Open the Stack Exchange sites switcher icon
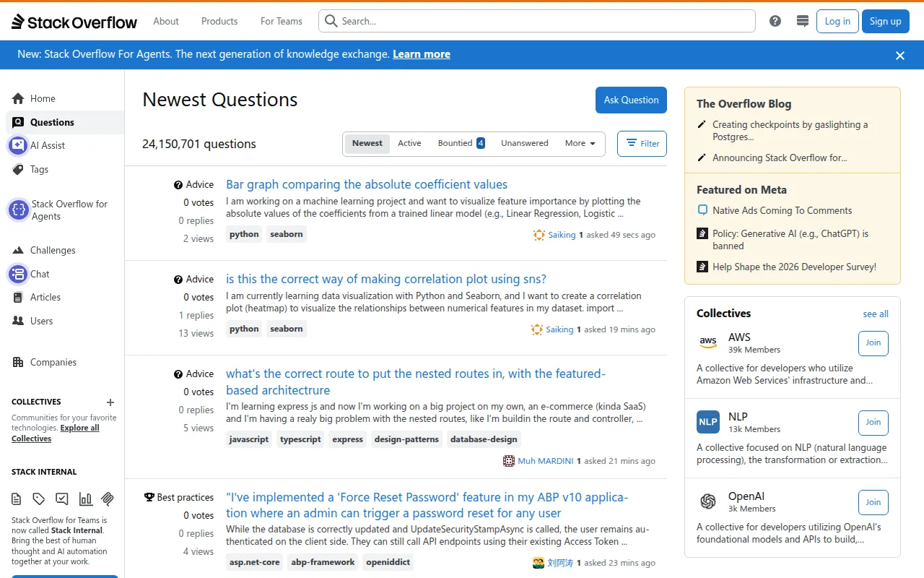This screenshot has height=578, width=924. pyautogui.click(x=802, y=21)
